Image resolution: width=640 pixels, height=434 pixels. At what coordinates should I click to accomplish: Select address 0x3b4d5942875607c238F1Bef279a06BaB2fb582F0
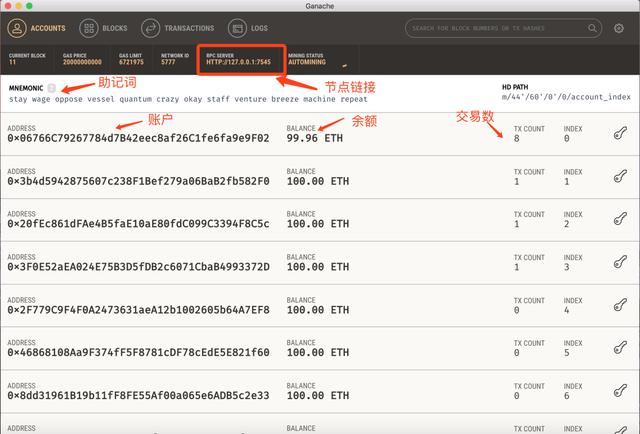(138, 181)
